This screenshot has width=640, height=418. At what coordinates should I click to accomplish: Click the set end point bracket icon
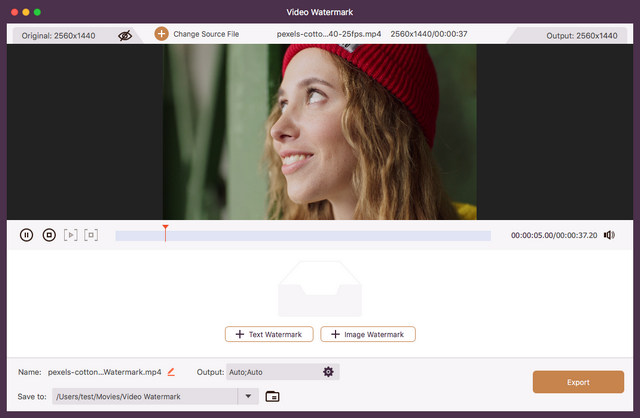[x=91, y=235]
